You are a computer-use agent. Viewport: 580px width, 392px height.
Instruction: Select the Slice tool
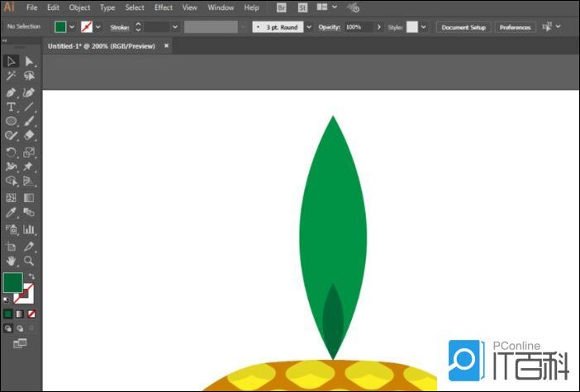point(29,247)
